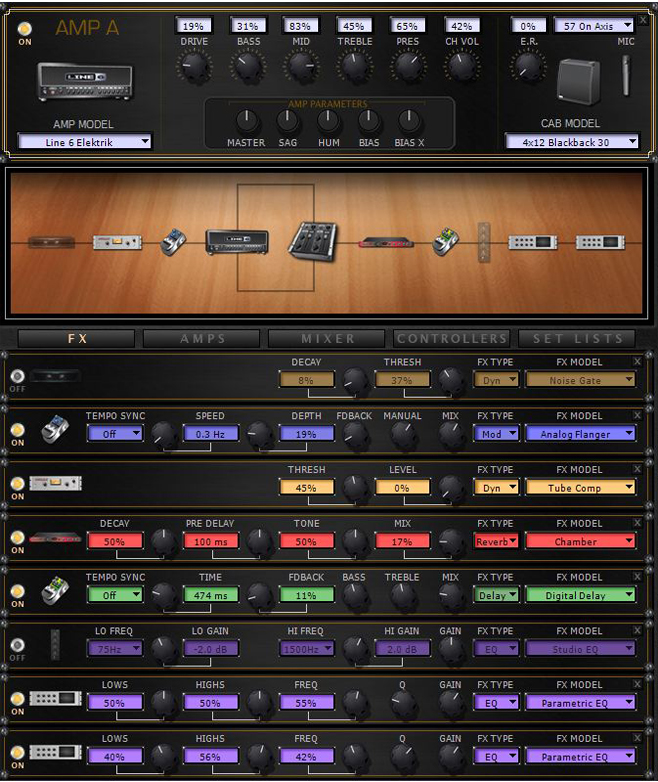Remove the Chamber reverb effect with X
This screenshot has height=782, width=658.
click(x=637, y=523)
